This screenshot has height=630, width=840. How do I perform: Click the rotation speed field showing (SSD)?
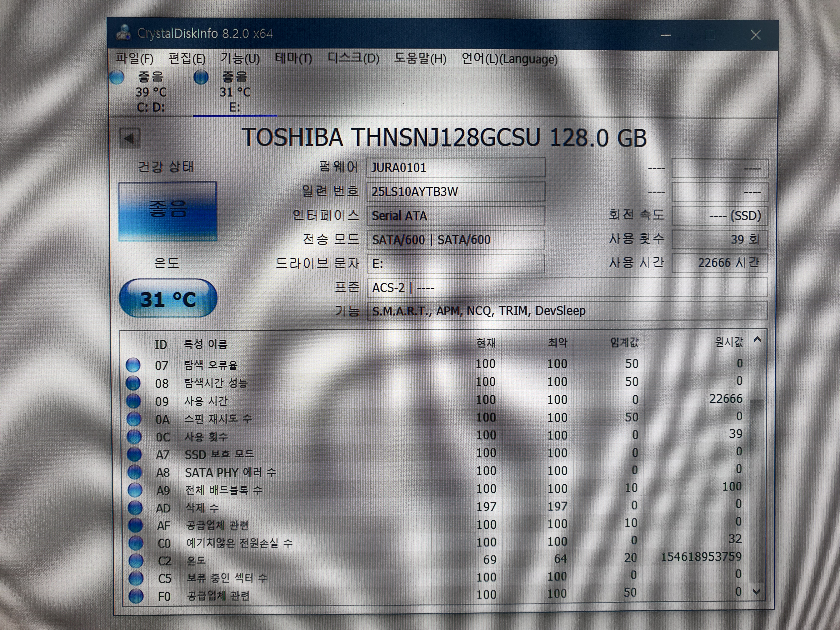(x=720, y=216)
